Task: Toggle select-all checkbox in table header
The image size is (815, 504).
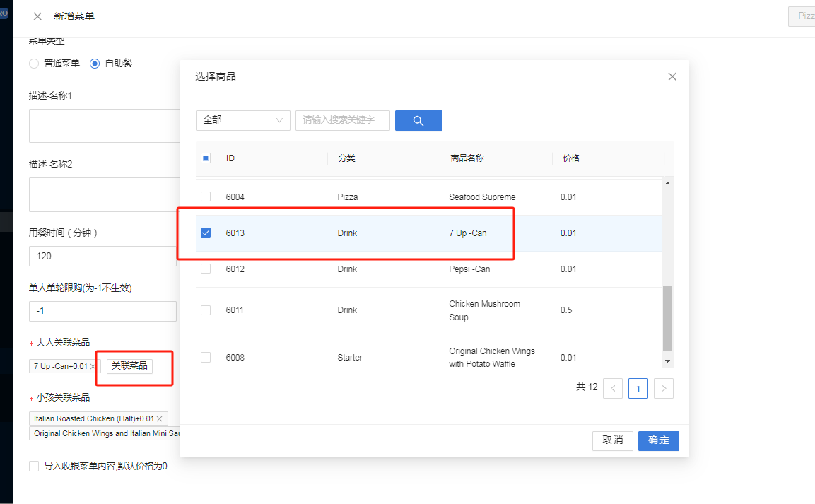Action: [206, 158]
